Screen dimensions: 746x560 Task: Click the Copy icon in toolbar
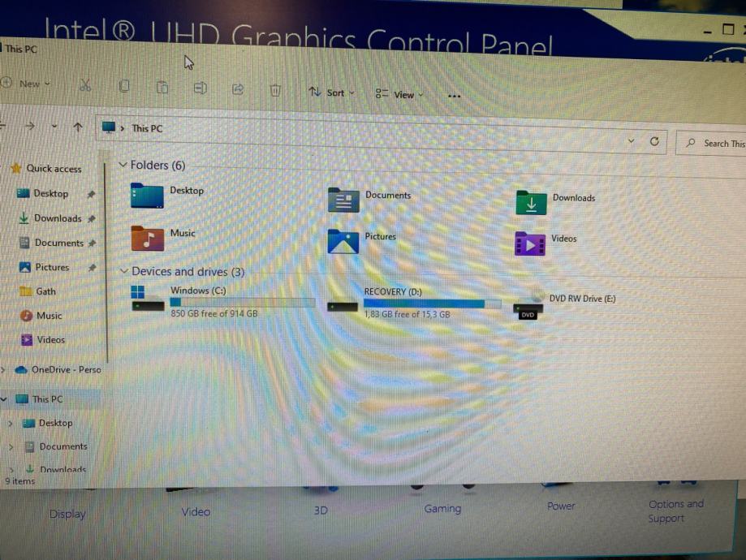124,86
